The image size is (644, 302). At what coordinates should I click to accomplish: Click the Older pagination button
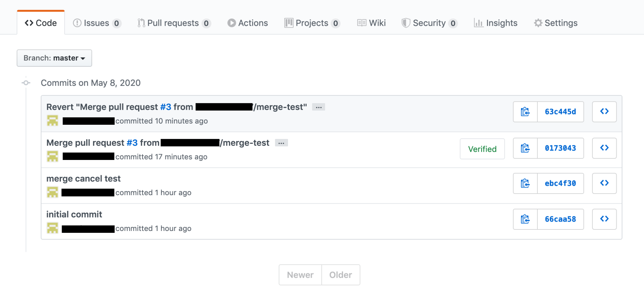click(x=341, y=275)
